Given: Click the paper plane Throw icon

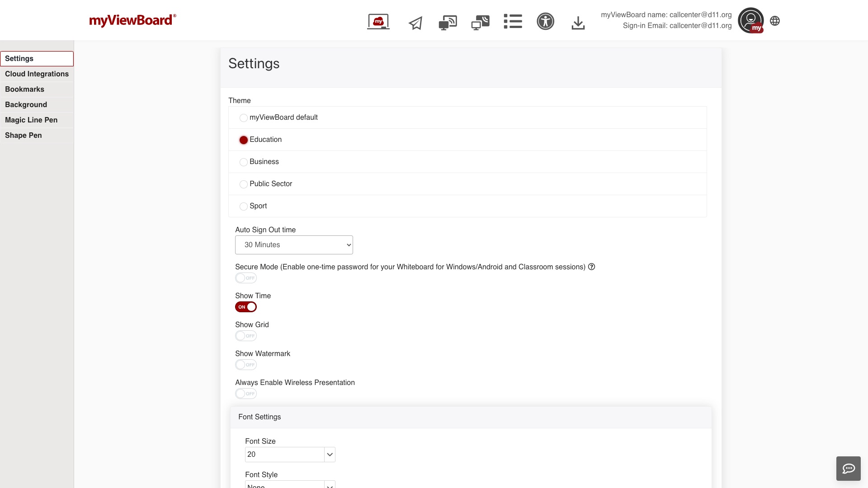Looking at the screenshot, I should point(415,23).
